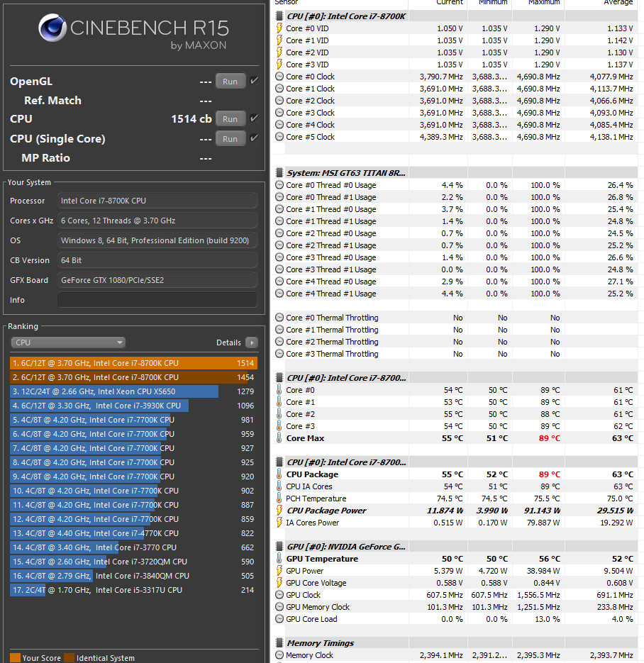
Task: Click the "Core #1 Clock" sensor label
Action: pyautogui.click(x=310, y=89)
